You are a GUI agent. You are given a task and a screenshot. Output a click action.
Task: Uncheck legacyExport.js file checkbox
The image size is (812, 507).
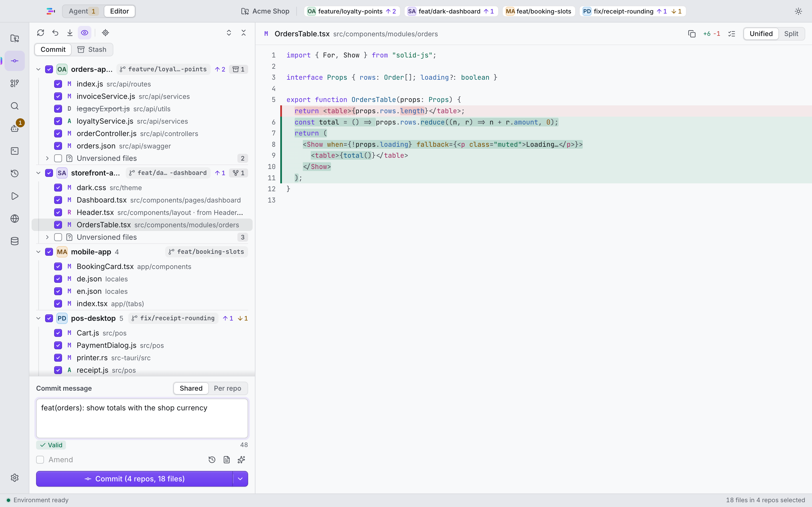[x=58, y=109]
